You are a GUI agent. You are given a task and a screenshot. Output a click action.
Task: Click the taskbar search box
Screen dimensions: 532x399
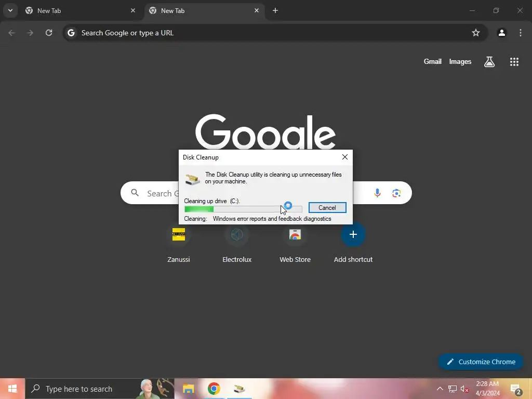pos(100,389)
